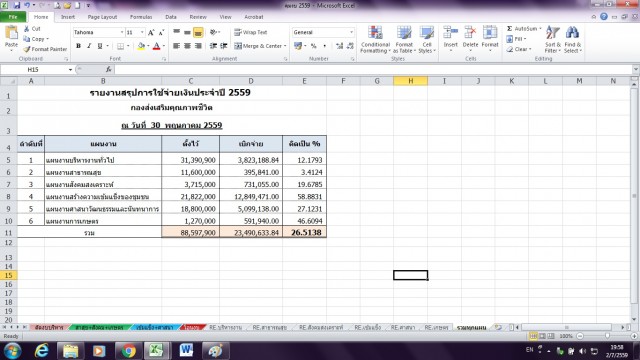Open the Review ribbon tab

pyautogui.click(x=198, y=17)
